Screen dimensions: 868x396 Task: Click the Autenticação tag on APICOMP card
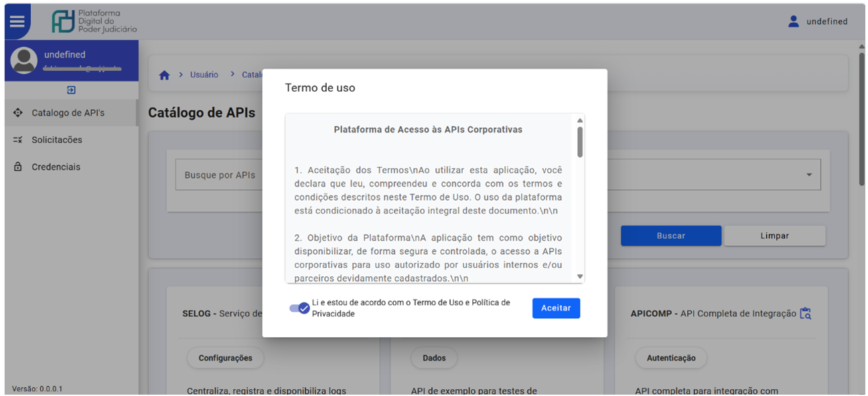671,358
